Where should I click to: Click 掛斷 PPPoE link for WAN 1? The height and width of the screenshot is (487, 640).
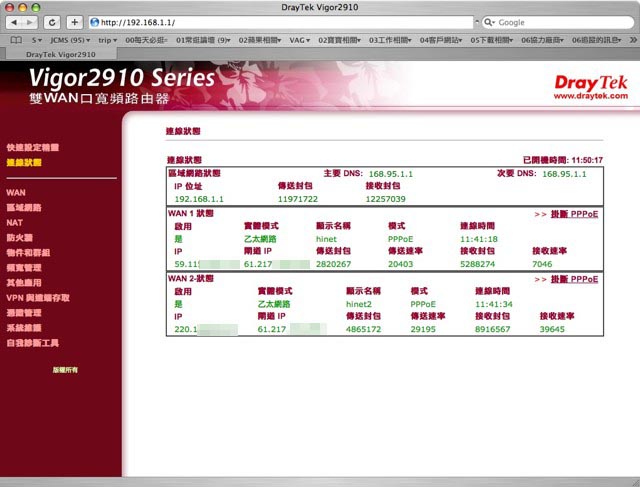tap(574, 214)
